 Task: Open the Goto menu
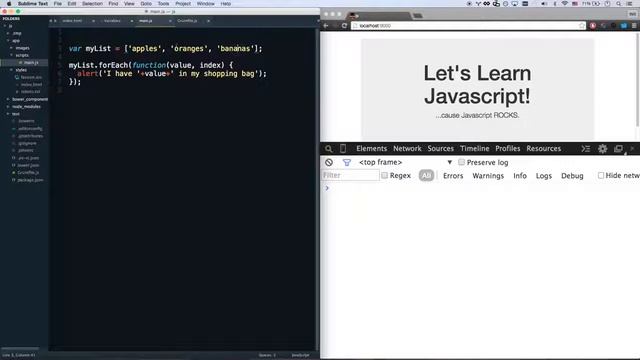146,4
